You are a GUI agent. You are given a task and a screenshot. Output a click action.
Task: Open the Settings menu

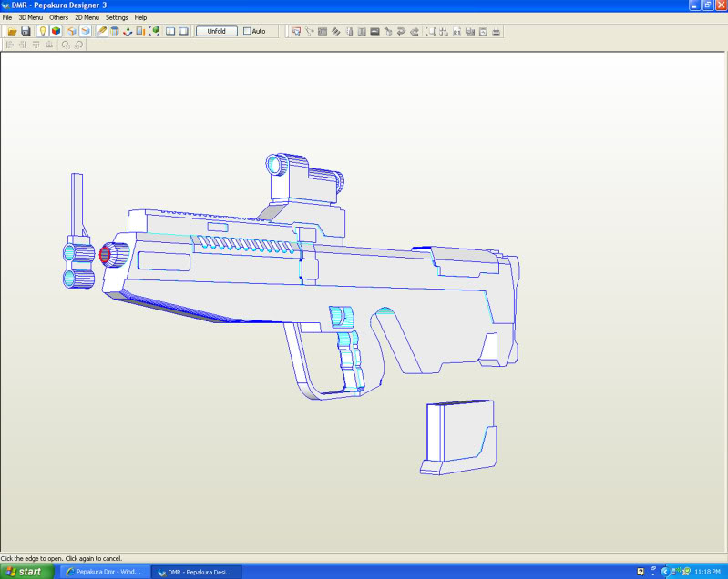click(x=117, y=17)
